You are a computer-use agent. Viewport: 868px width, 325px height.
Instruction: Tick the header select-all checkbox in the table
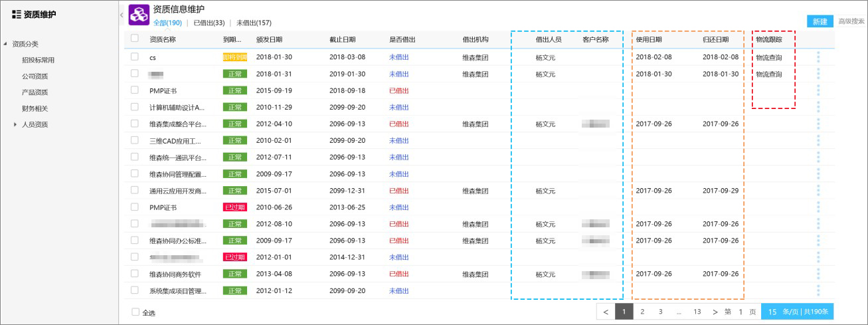tap(135, 39)
